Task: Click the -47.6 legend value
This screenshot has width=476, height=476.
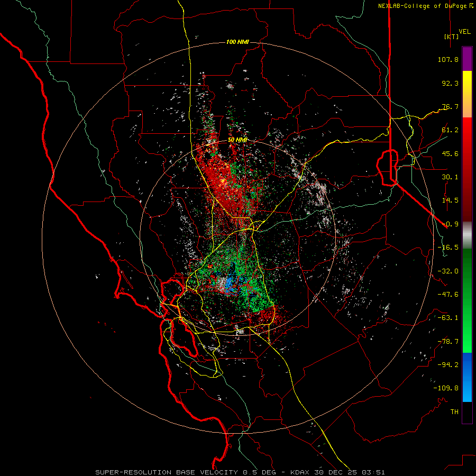Action: (x=448, y=295)
